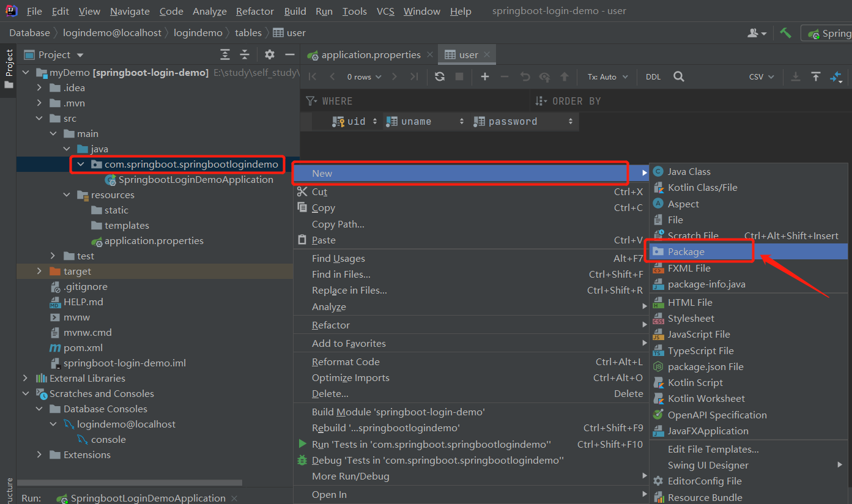Expand the target folder in project tree

click(40, 272)
